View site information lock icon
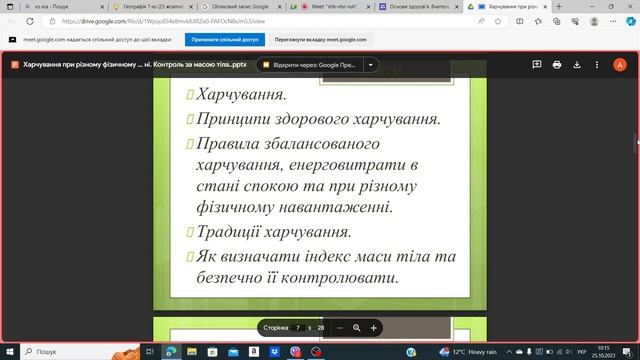Image resolution: width=640 pixels, height=360 pixels. [52, 21]
